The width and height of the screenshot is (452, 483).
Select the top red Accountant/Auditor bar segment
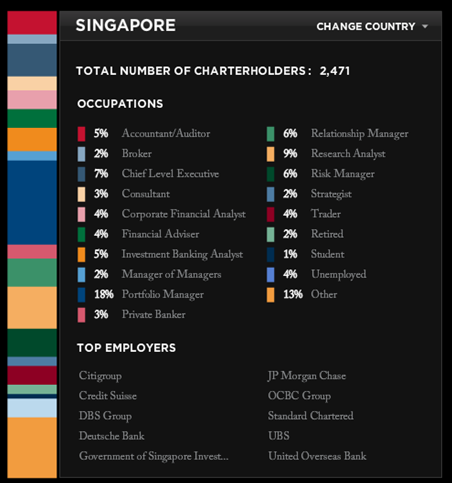tap(32, 23)
